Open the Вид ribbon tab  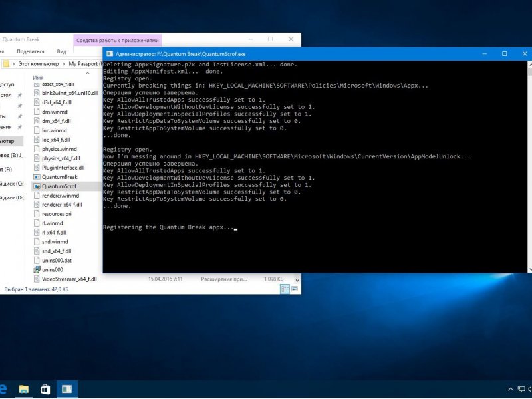(x=61, y=51)
